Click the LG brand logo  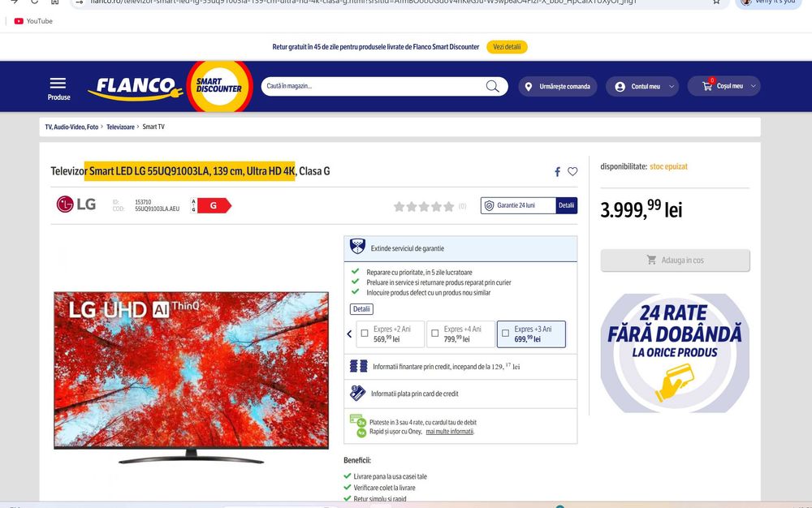[76, 204]
